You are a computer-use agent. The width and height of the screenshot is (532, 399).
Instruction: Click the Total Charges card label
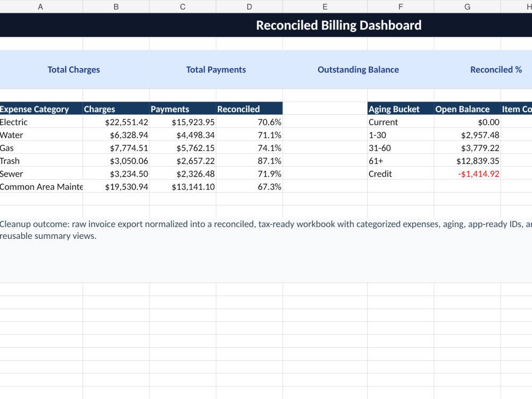tap(73, 70)
